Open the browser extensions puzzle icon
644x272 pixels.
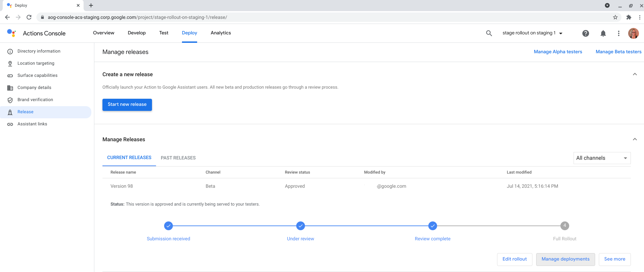pos(628,17)
